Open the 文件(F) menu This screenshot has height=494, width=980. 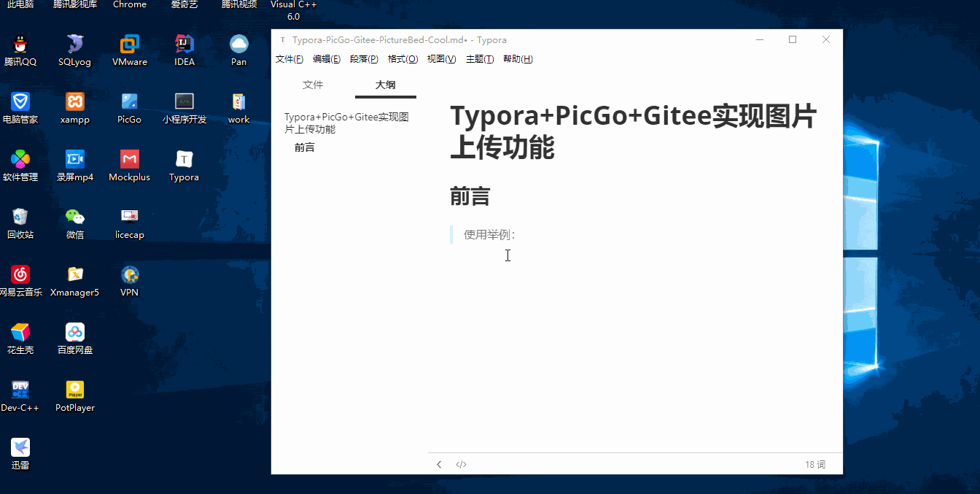click(x=289, y=59)
